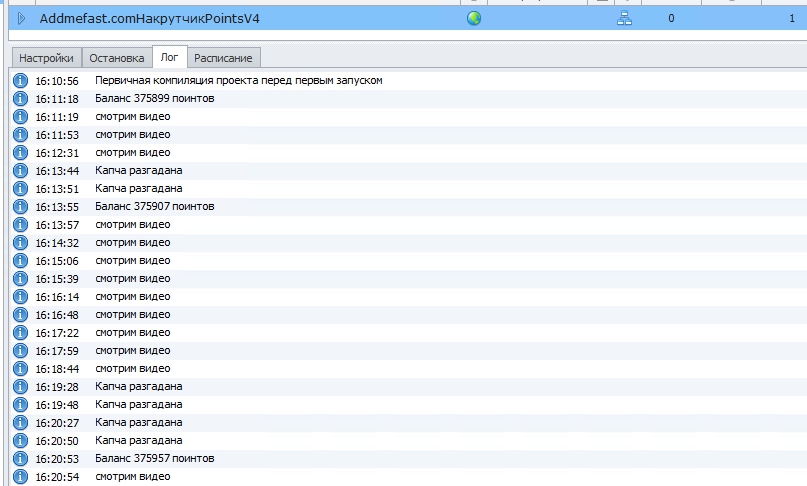This screenshot has height=486, width=807.
Task: Click info icon for 16:17:59 log entry
Action: point(20,351)
